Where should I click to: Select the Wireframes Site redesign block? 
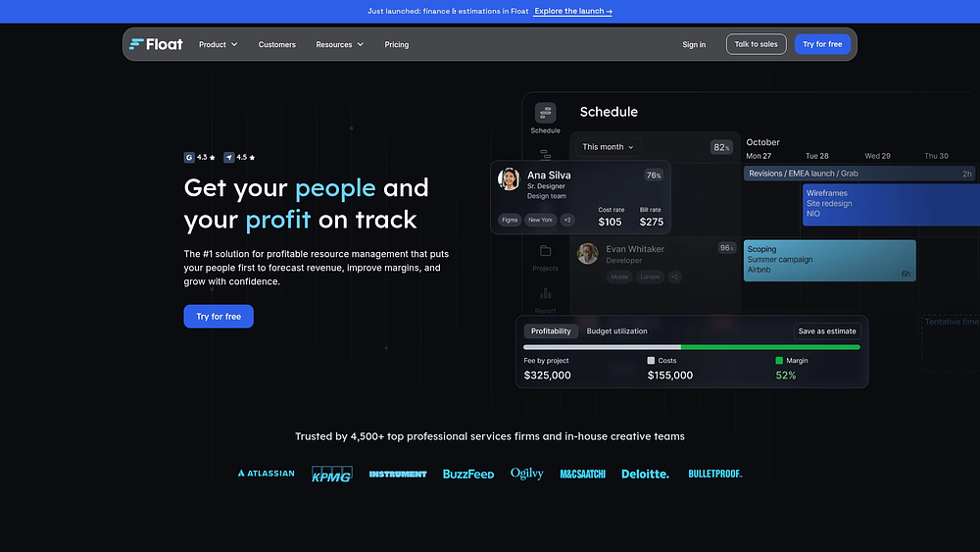(x=891, y=204)
